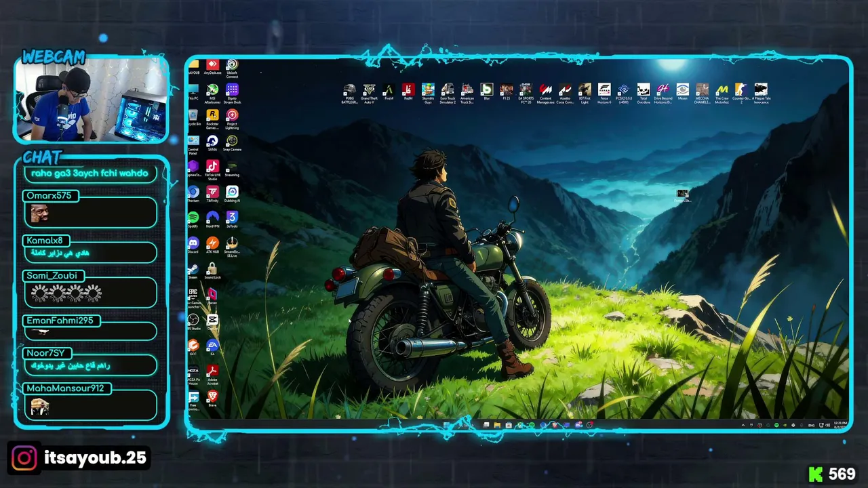Select the Omarx575 chat username
This screenshot has width=868, height=488.
(49, 196)
